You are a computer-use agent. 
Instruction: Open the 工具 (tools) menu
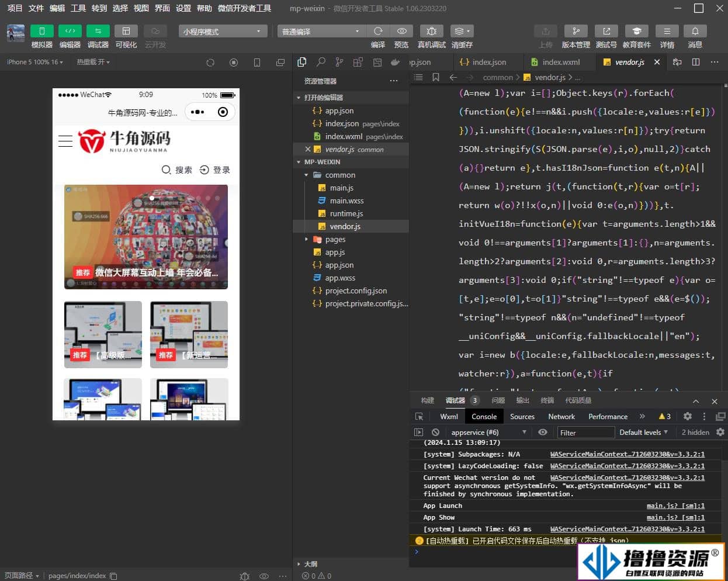click(x=78, y=8)
